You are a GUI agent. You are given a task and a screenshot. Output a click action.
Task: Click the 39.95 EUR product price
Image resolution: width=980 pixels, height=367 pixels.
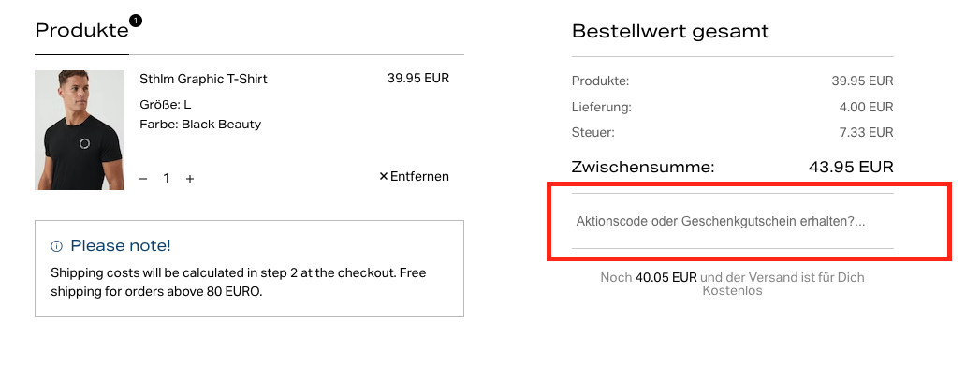pos(418,78)
